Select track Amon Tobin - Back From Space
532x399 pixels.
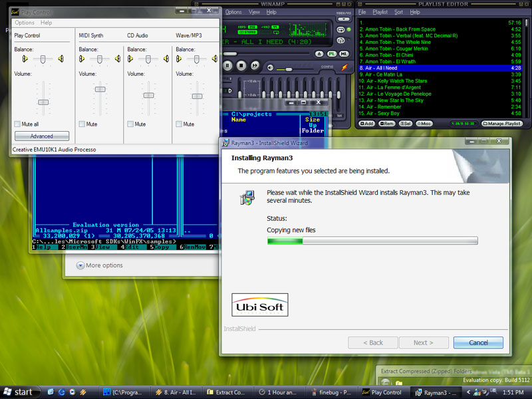(440, 29)
